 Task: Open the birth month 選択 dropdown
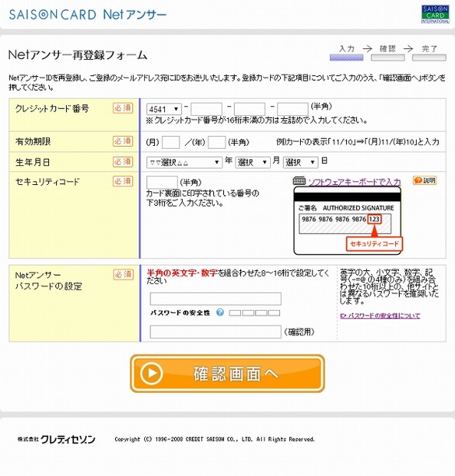point(252,162)
